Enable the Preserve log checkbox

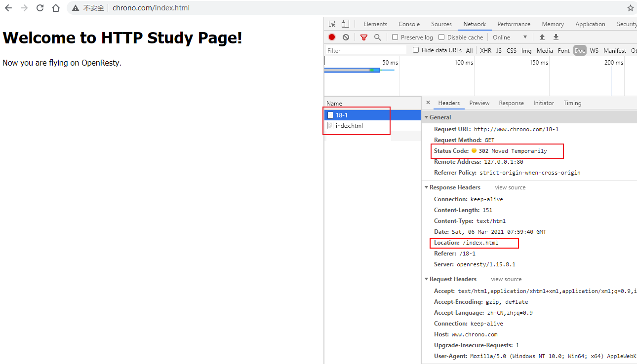(395, 37)
